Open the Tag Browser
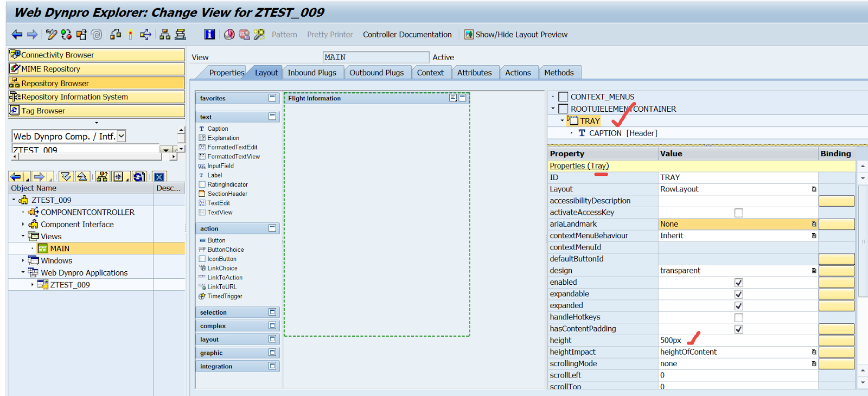The image size is (868, 396). 97,111
